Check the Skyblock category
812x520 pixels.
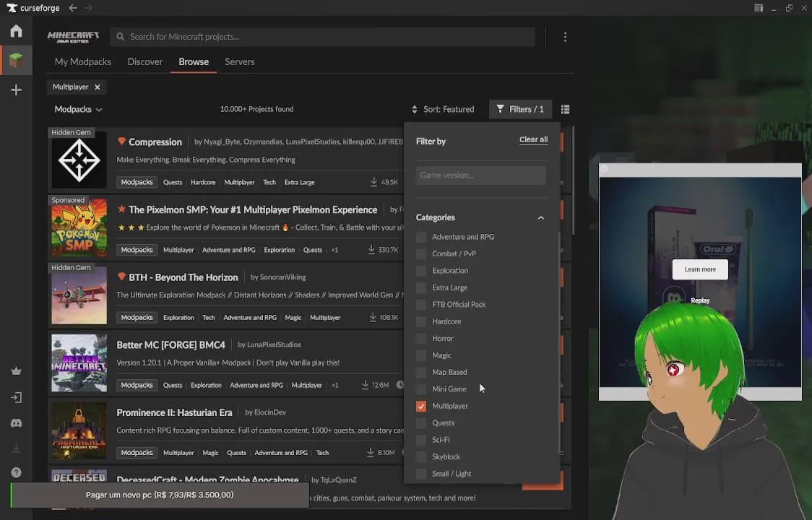tap(421, 457)
